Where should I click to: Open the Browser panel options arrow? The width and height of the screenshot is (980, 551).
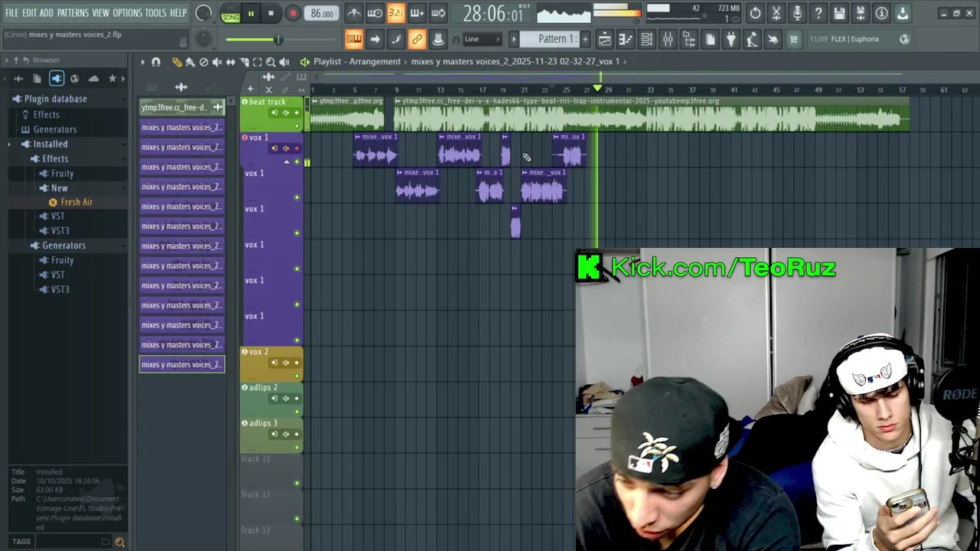(x=6, y=60)
